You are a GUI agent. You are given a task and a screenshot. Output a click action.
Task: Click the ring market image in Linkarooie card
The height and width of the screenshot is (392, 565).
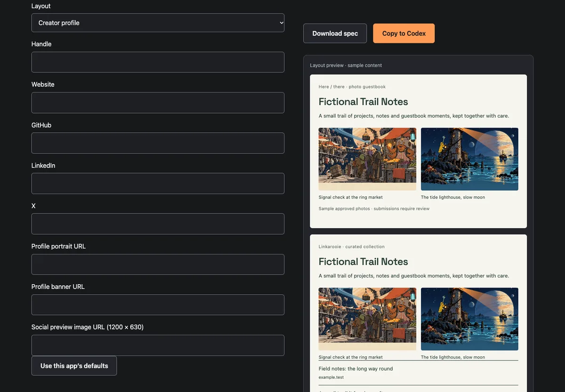pyautogui.click(x=367, y=319)
